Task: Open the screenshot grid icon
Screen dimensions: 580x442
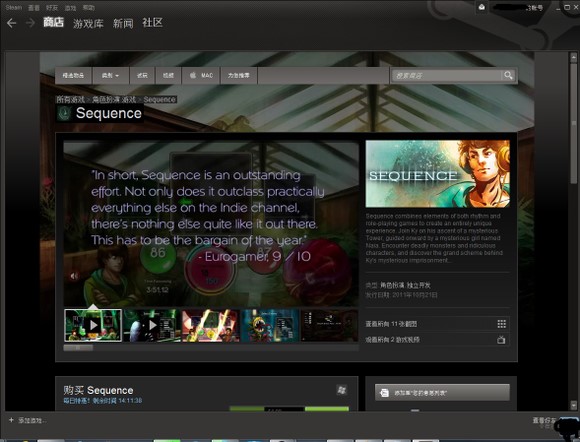Action: (x=502, y=324)
